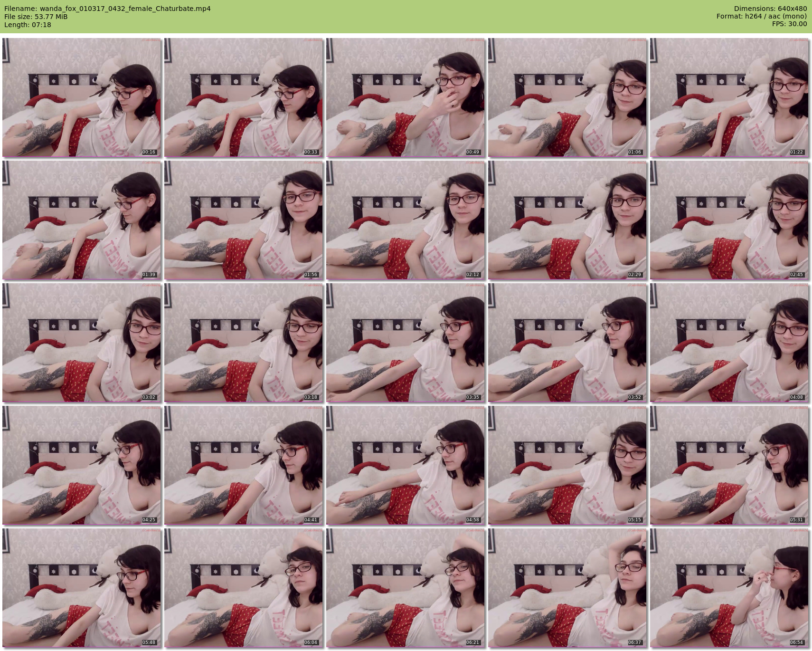Click the 02:29 preview thumbnail
The height and width of the screenshot is (651, 812).
[x=567, y=220]
